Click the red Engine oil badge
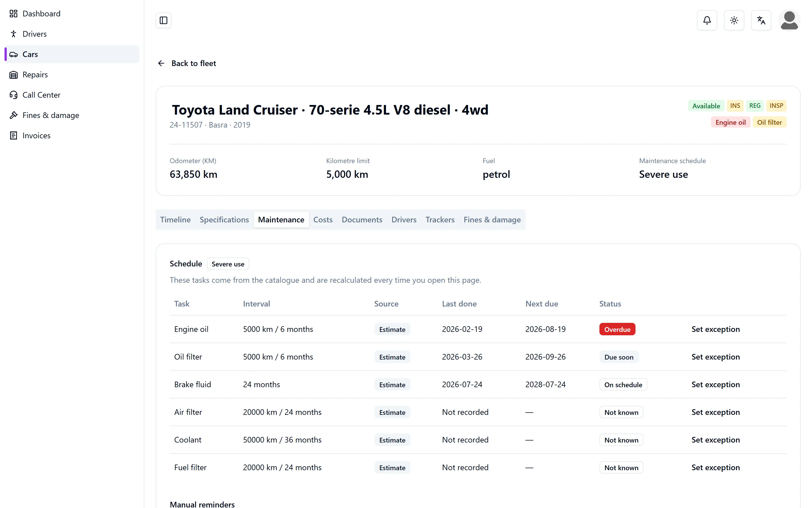Image resolution: width=812 pixels, height=508 pixels. point(731,122)
